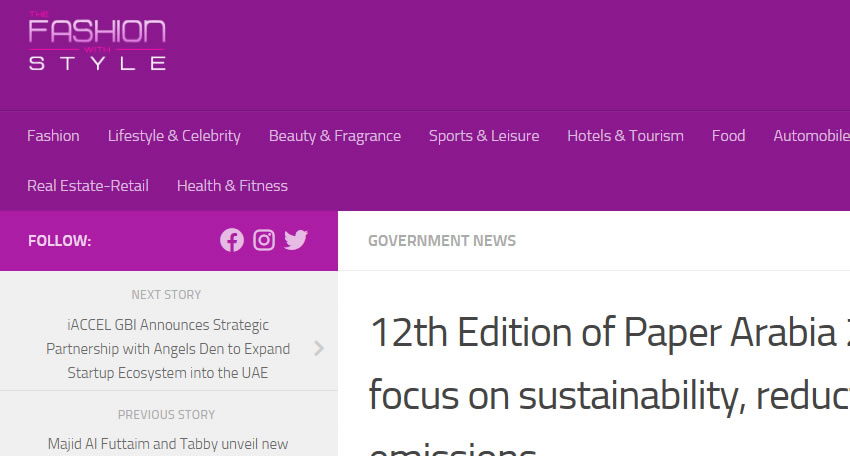The height and width of the screenshot is (456, 850).
Task: Click The Fashion With Style logo
Action: point(97,41)
